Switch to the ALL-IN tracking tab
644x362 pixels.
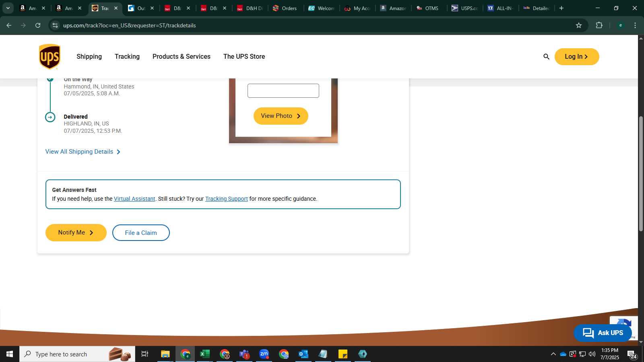click(500, 8)
